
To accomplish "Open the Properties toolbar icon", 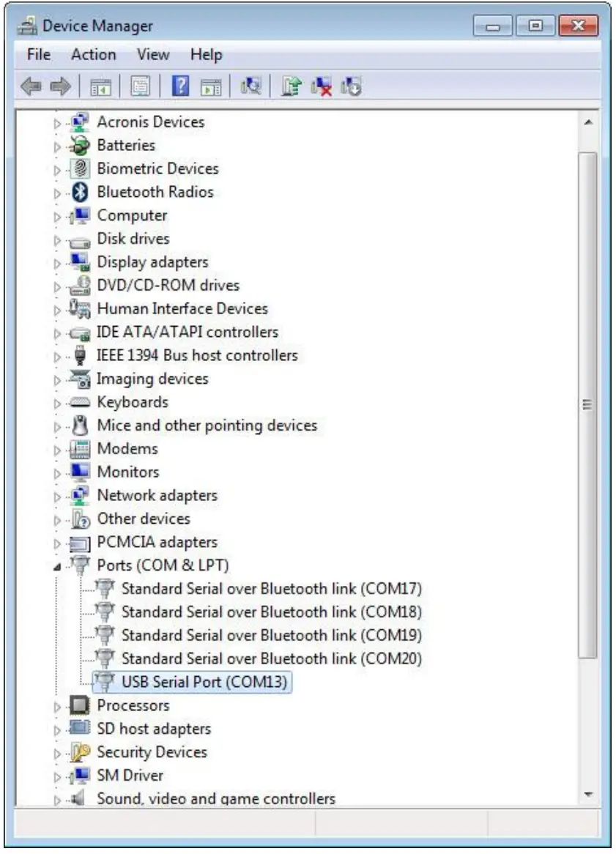I will [139, 87].
